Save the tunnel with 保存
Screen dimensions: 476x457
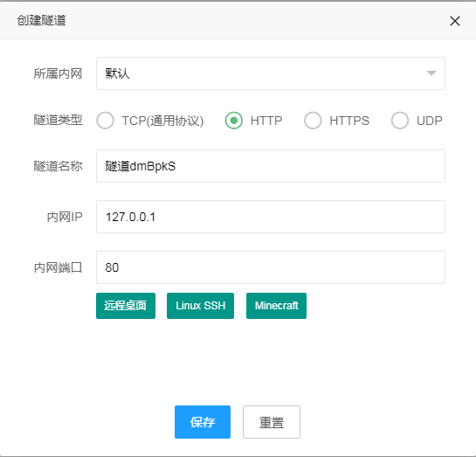[203, 422]
